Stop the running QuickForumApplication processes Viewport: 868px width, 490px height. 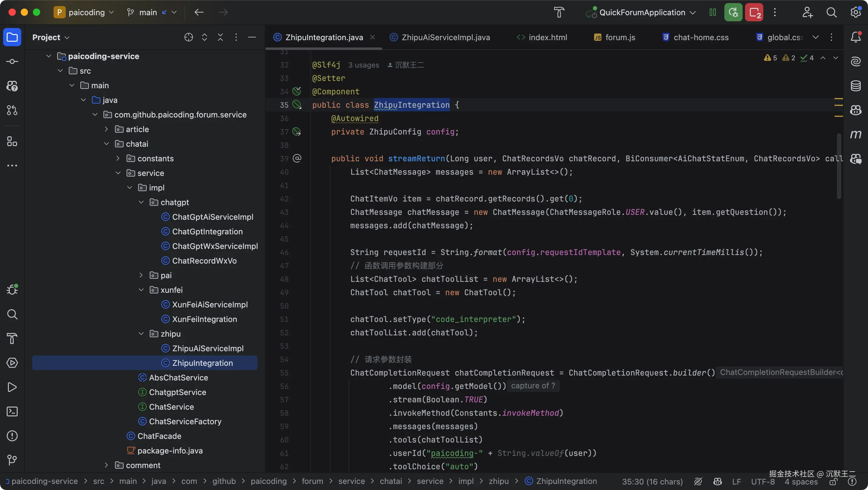754,12
